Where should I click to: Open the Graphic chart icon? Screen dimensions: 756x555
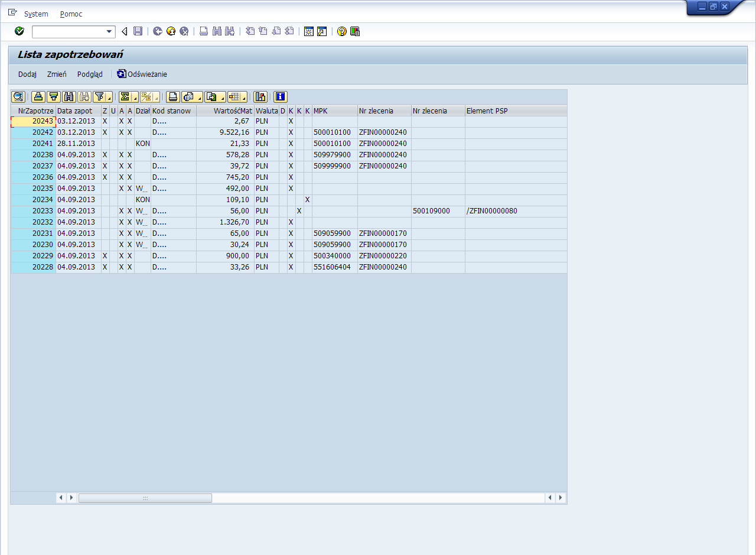(260, 97)
